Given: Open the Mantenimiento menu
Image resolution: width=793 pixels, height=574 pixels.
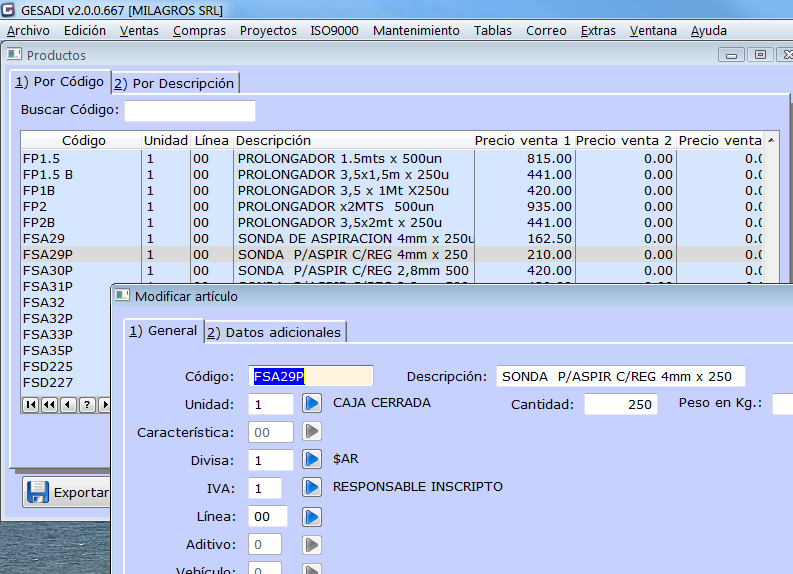Looking at the screenshot, I should [x=416, y=31].
